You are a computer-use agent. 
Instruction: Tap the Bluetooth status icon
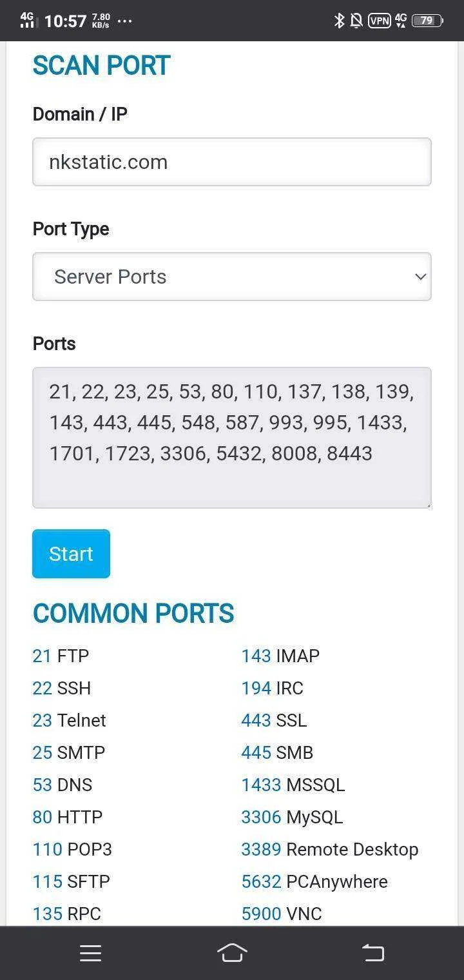pyautogui.click(x=339, y=21)
